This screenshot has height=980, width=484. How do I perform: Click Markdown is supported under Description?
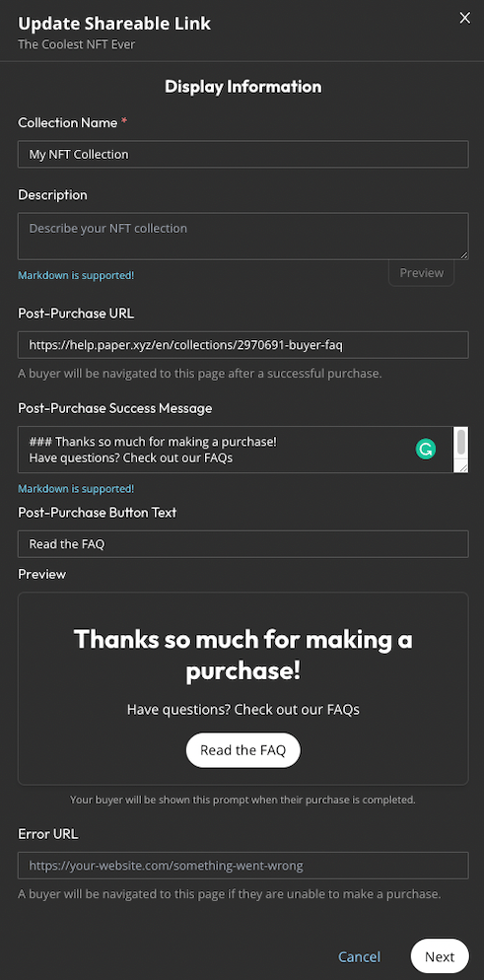pyautogui.click(x=76, y=275)
